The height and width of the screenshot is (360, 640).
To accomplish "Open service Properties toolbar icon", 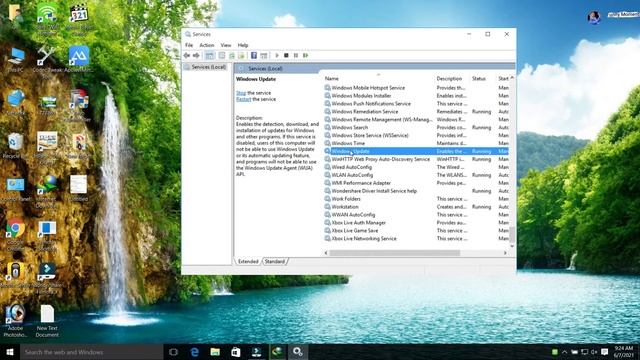I will pos(222,56).
